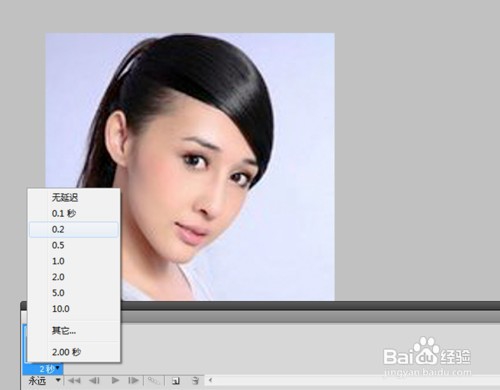This screenshot has width=500, height=390.
Task: Open the 其它... custom delay option
Action: pyautogui.click(x=74, y=331)
